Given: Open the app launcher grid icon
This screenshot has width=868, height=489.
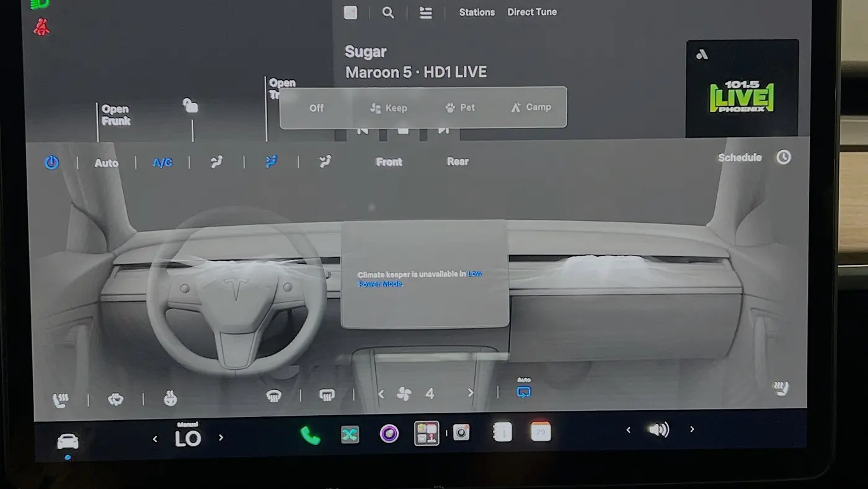Looking at the screenshot, I should 427,433.
